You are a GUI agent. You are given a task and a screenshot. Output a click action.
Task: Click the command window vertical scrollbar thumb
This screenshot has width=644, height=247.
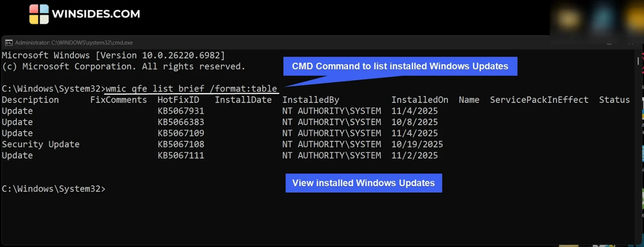(638, 61)
